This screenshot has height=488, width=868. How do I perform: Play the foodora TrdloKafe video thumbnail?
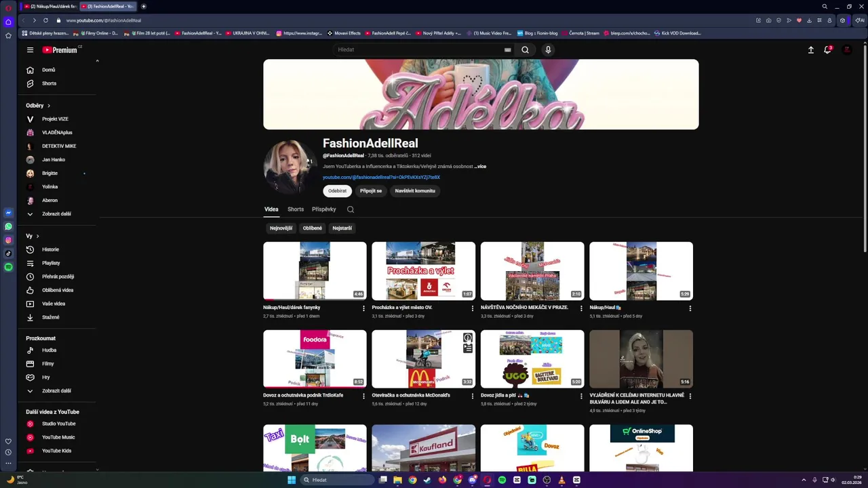pos(315,359)
